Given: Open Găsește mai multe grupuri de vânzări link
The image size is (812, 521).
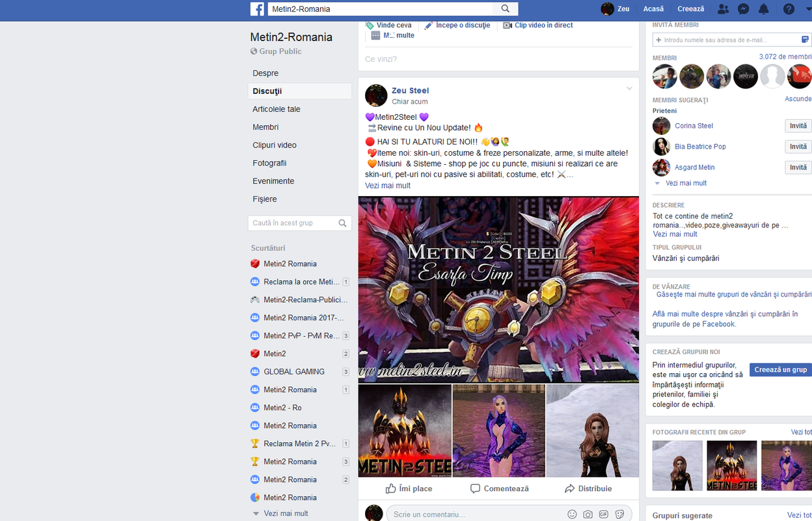Looking at the screenshot, I should pos(734,295).
